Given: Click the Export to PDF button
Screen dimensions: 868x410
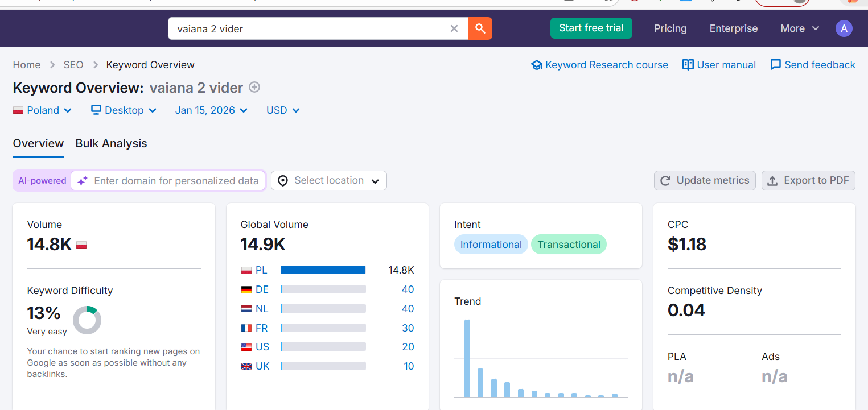Looking at the screenshot, I should [808, 181].
